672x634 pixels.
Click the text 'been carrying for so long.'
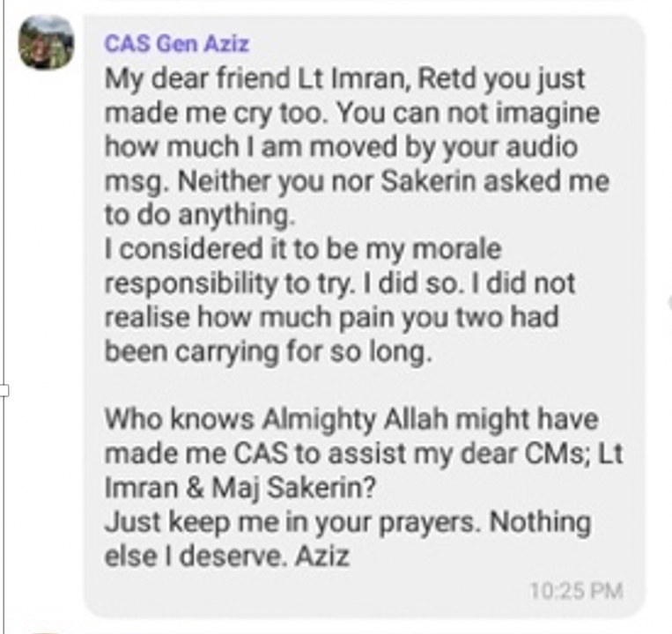click(x=269, y=351)
